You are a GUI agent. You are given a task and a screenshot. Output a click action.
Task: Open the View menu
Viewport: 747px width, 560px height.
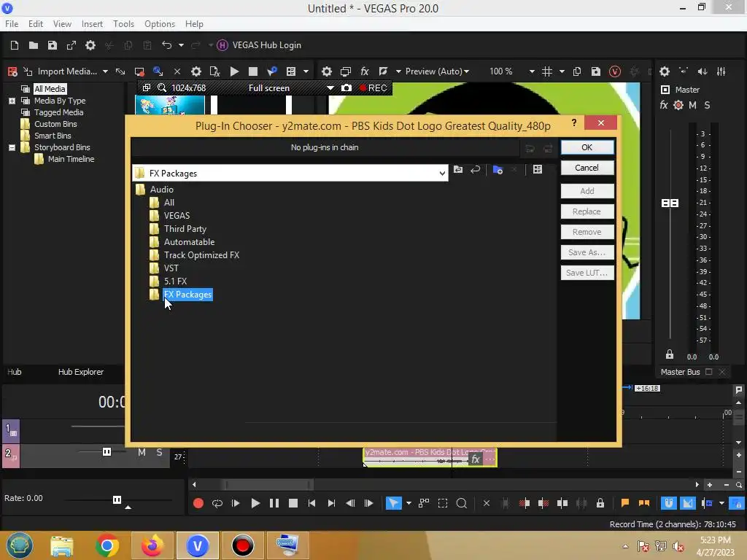(62, 24)
